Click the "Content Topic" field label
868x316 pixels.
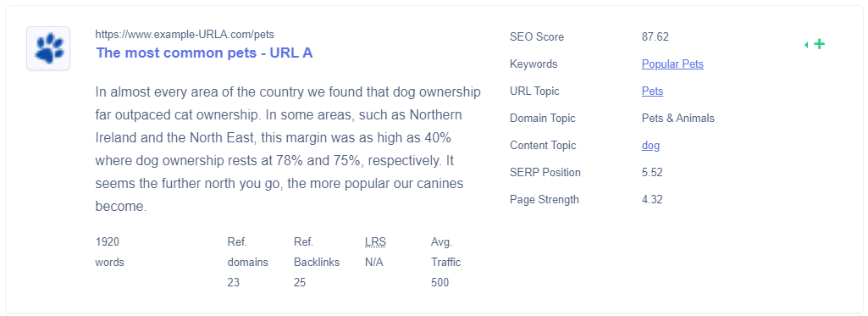coord(543,145)
